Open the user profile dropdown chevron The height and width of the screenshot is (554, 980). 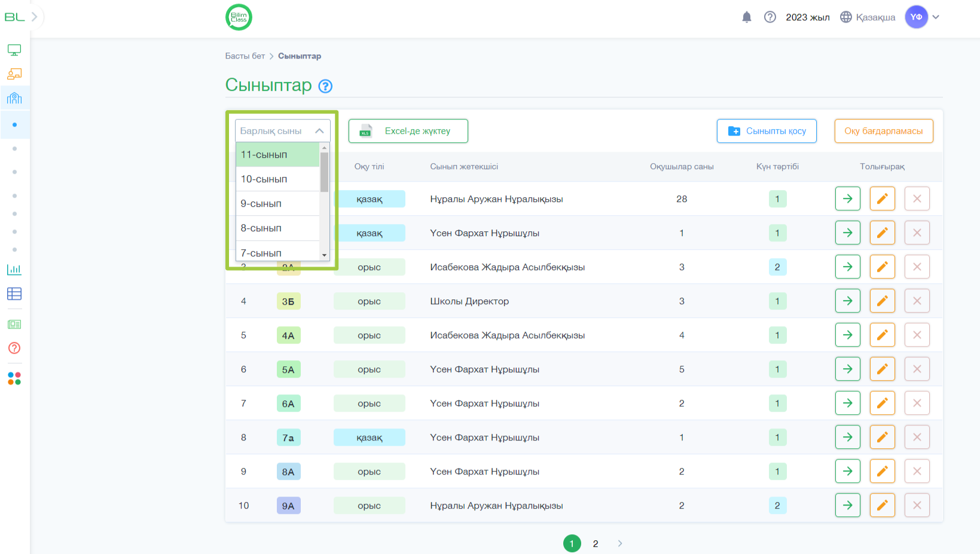936,17
